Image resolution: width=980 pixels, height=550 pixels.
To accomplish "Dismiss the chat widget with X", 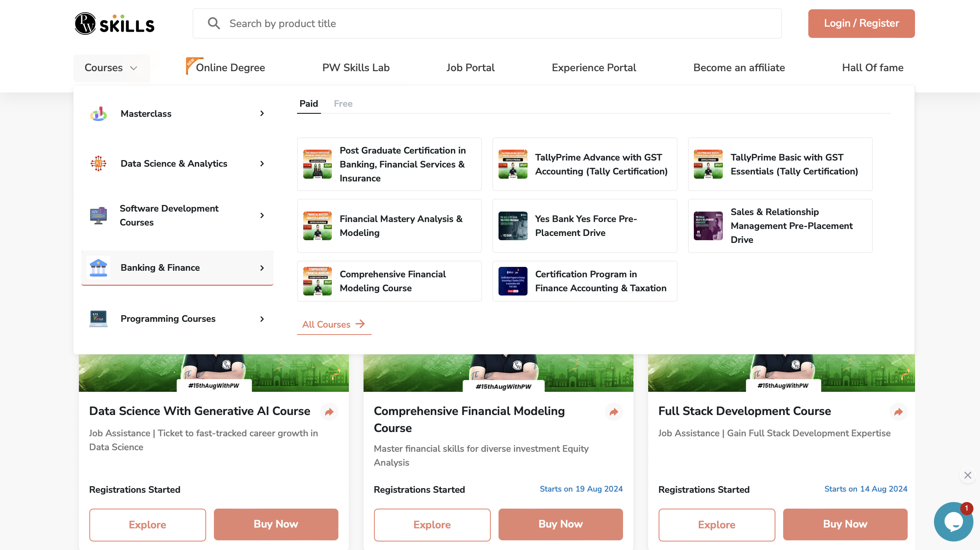I will click(968, 475).
